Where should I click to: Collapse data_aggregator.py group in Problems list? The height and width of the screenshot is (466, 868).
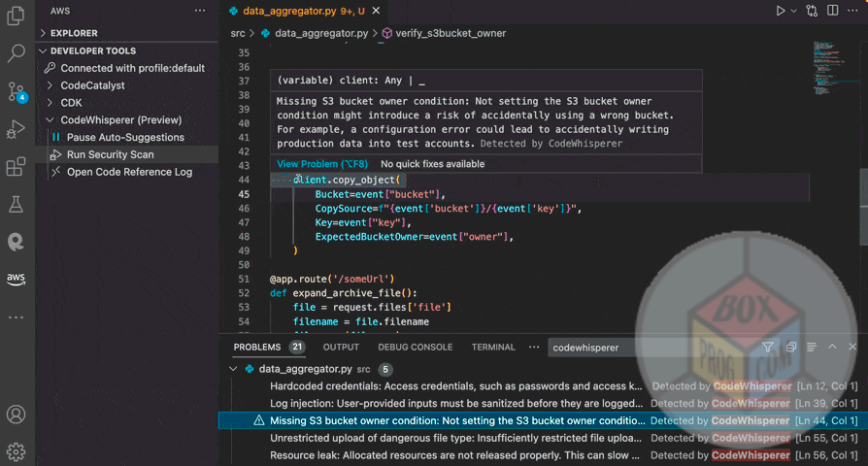coord(233,370)
